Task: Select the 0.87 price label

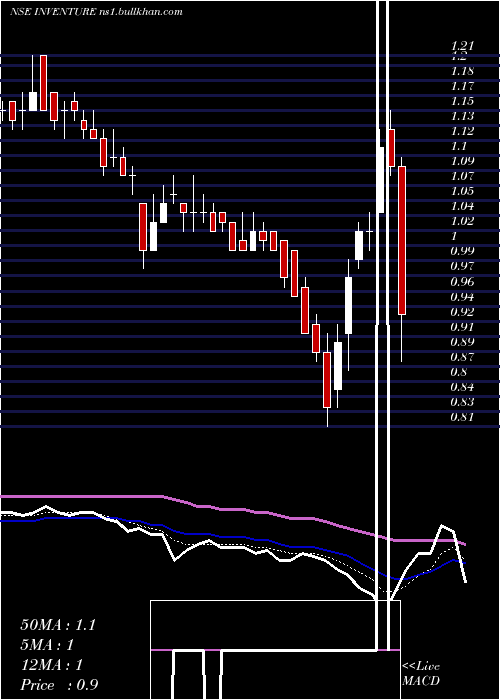Action: tap(462, 357)
